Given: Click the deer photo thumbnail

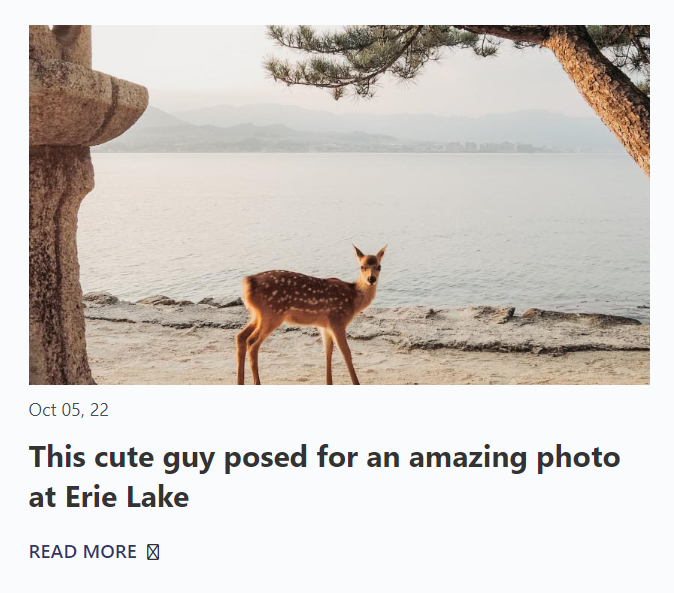Looking at the screenshot, I should pos(339,205).
